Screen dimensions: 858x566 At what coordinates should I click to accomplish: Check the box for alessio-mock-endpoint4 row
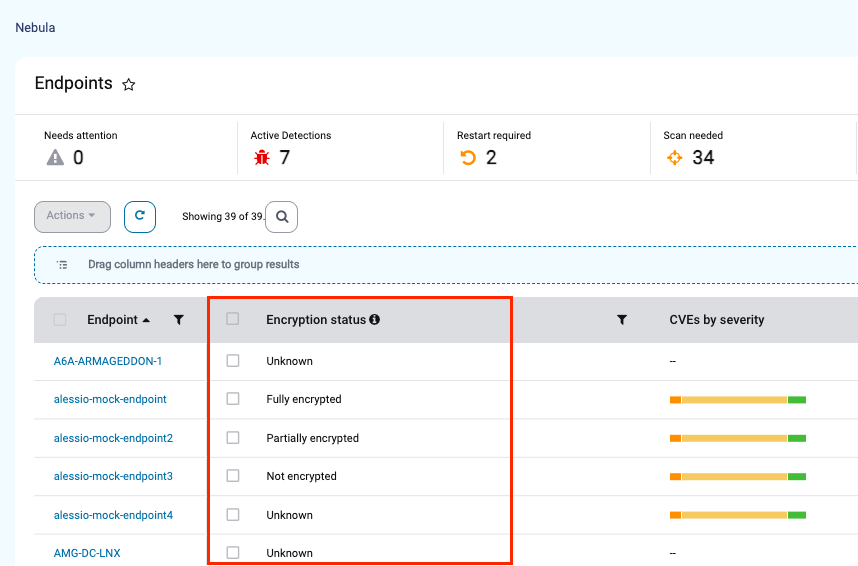click(233, 515)
